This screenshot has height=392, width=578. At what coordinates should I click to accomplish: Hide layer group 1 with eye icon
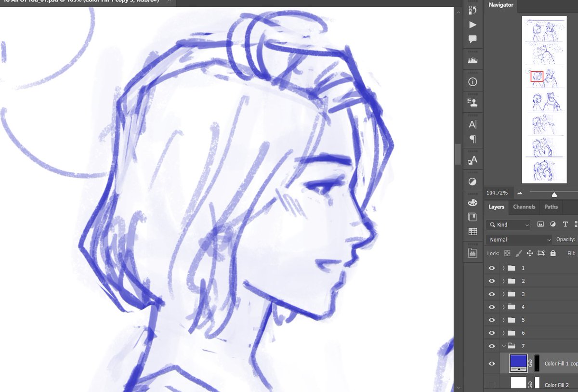[x=492, y=268]
